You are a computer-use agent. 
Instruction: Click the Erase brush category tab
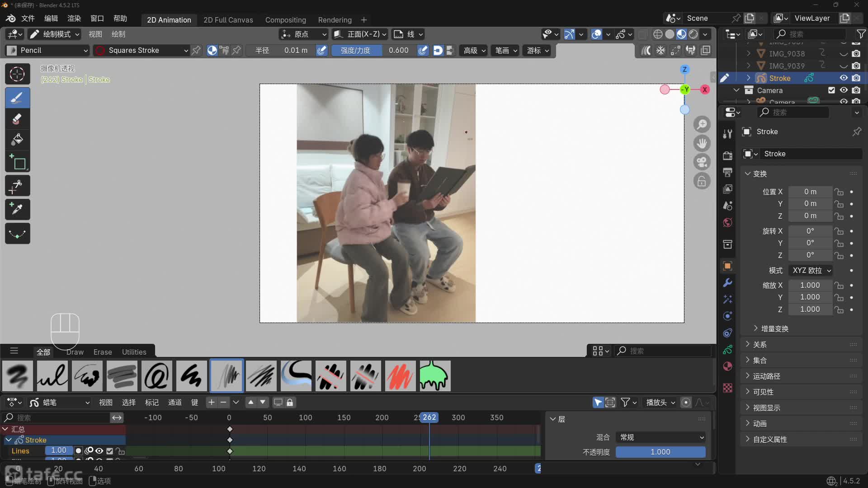coord(102,352)
